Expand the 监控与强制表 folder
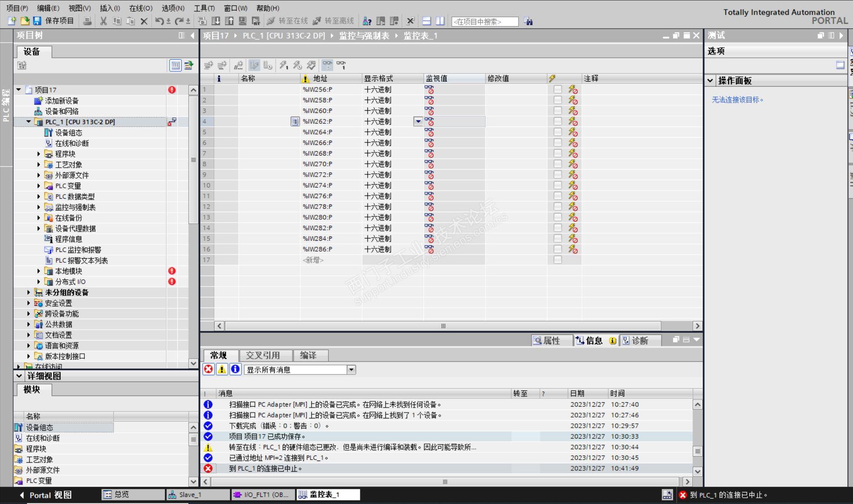 click(39, 207)
